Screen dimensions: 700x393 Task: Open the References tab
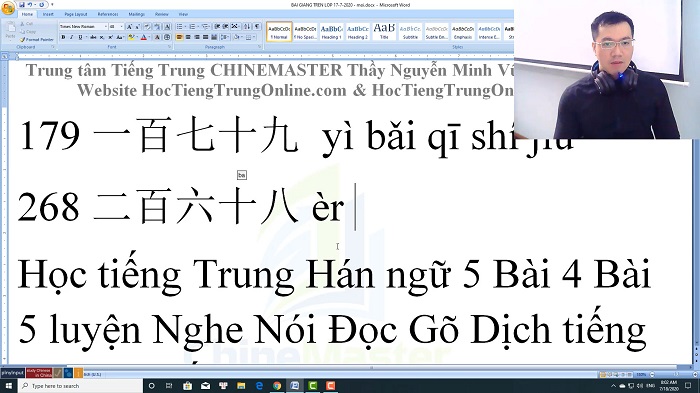[x=108, y=14]
